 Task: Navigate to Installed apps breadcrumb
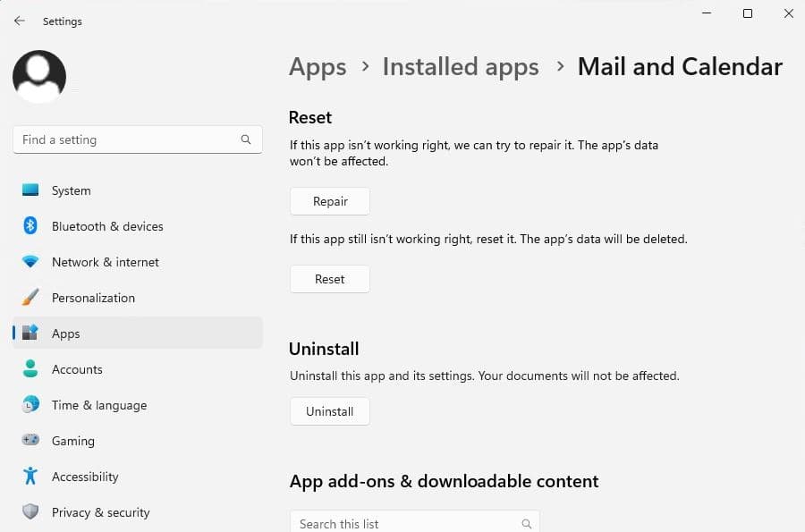coord(461,67)
